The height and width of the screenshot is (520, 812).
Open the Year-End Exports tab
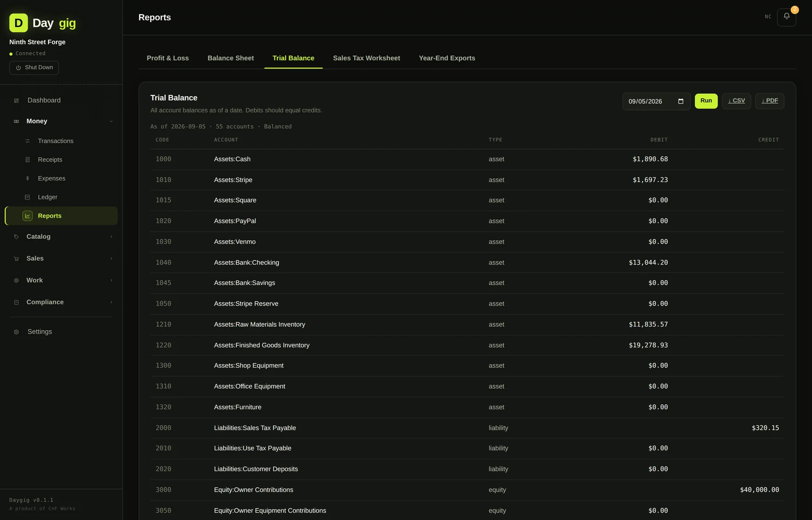(x=447, y=58)
